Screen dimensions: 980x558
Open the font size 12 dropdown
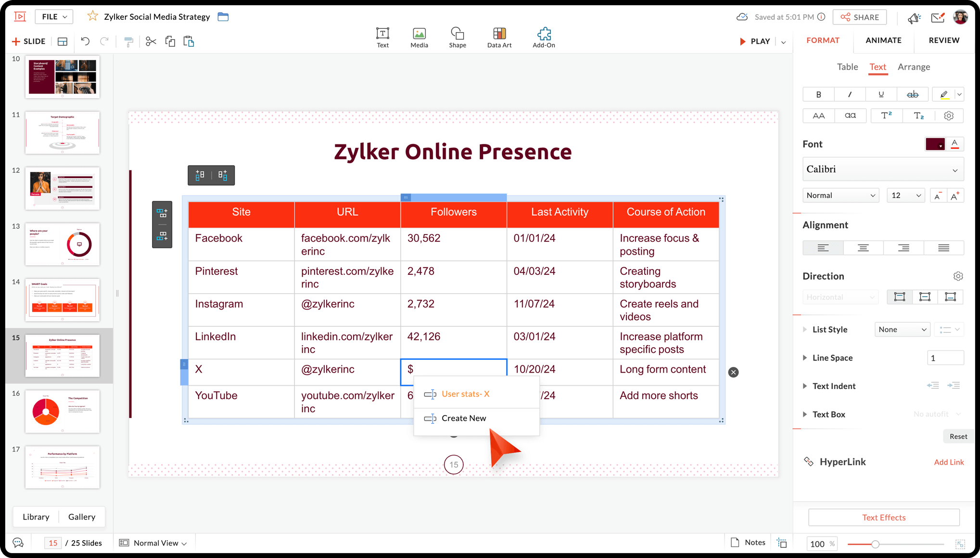(x=905, y=195)
